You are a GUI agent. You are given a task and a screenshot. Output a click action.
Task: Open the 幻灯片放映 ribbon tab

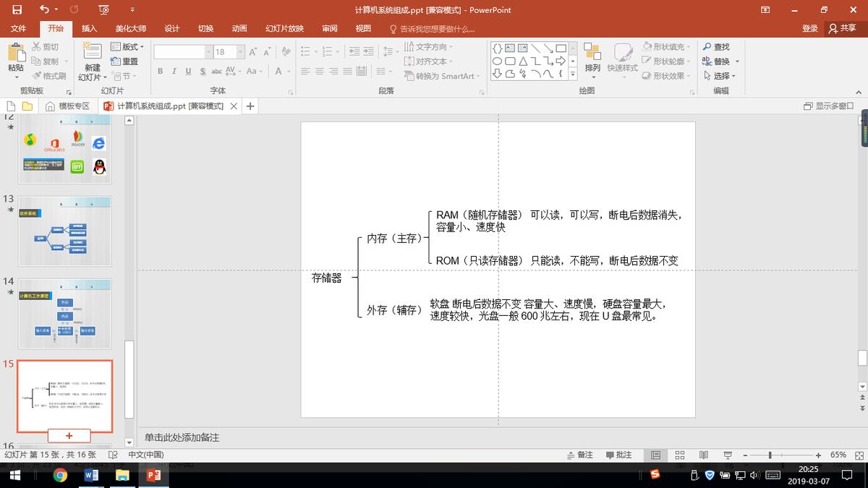[286, 28]
